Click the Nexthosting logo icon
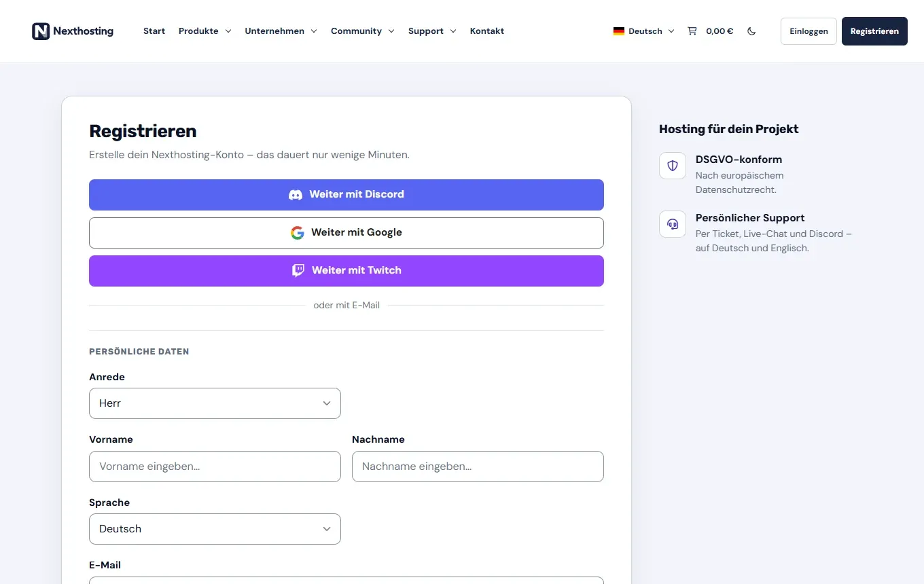924x584 pixels. pyautogui.click(x=41, y=31)
